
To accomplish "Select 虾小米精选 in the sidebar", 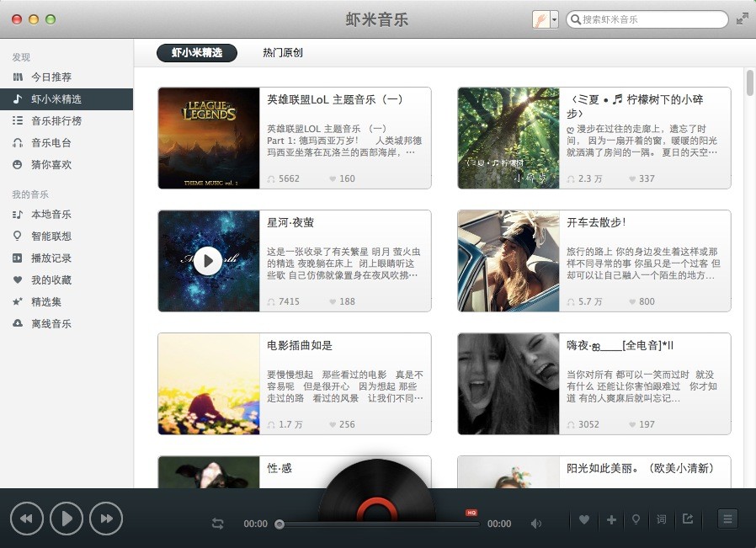I will 67,98.
